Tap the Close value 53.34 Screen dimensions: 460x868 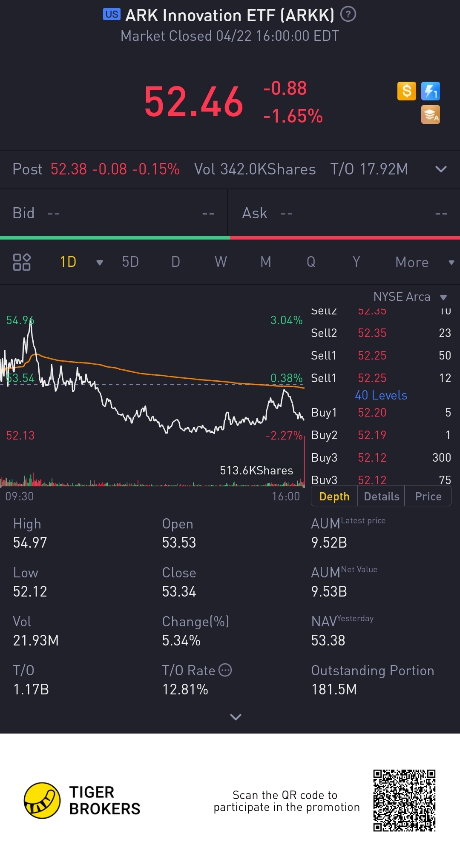pos(179,591)
